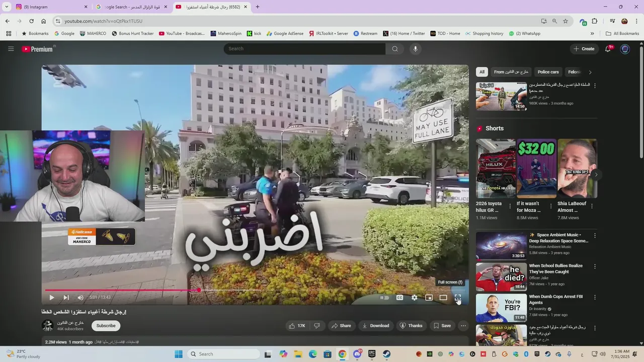
Task: Open the $3200 Moza short
Action: [x=536, y=168]
